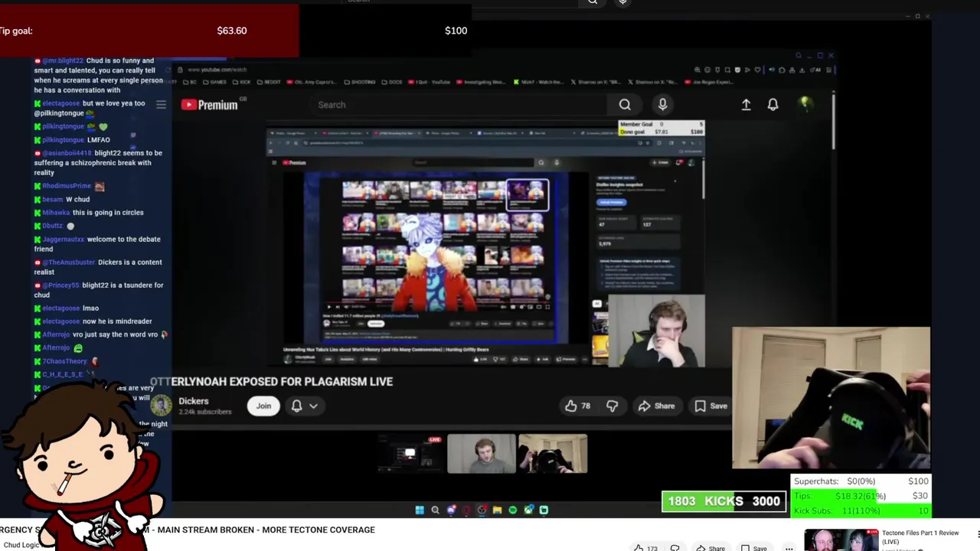Image resolution: width=980 pixels, height=551 pixels.
Task: Focus the YouTube Search field
Action: (459, 105)
